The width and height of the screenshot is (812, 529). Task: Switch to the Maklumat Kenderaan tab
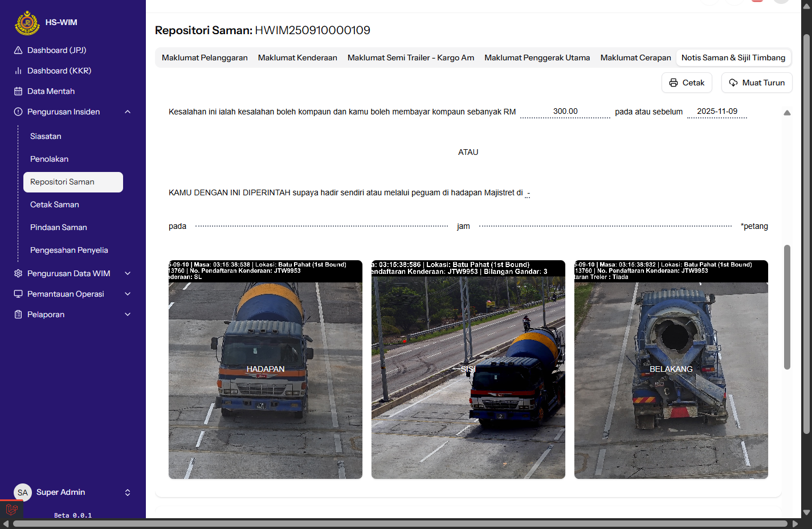297,58
